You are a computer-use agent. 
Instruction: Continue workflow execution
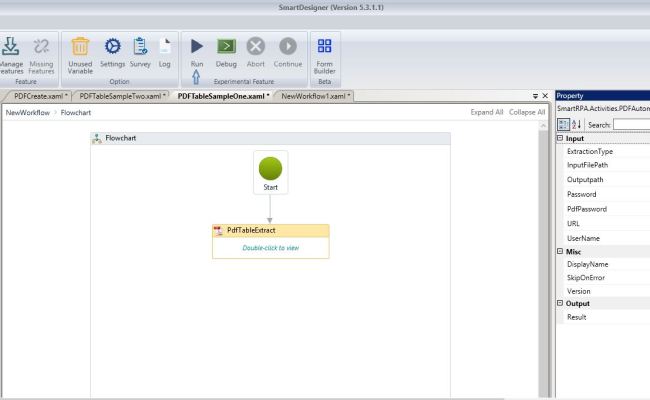[x=288, y=53]
